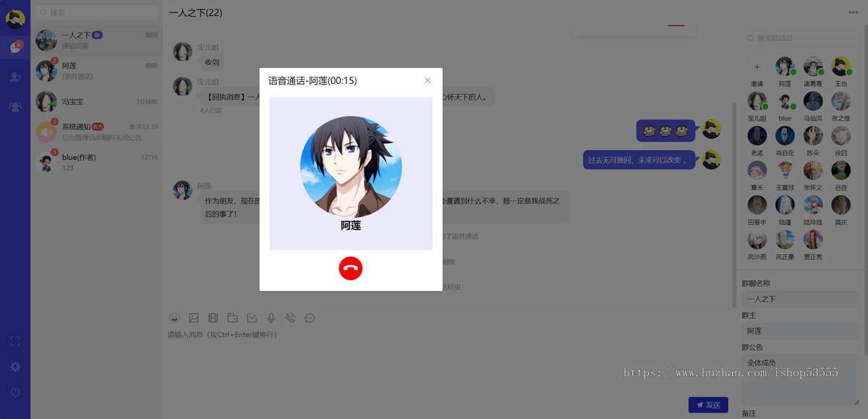Toggle fullscreen icon in left sidebar
The height and width of the screenshot is (419, 868).
[15, 341]
